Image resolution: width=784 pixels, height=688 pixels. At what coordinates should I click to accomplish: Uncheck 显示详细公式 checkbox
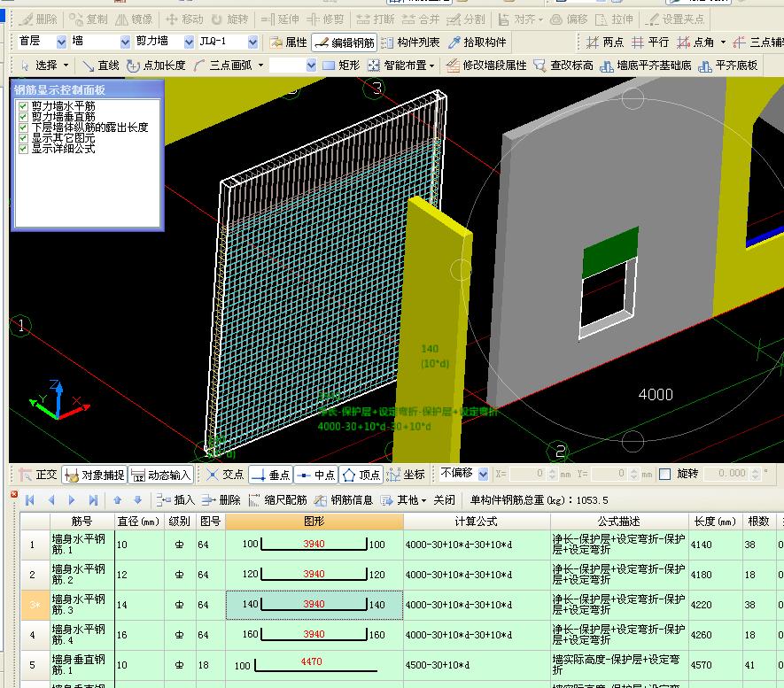(x=23, y=149)
